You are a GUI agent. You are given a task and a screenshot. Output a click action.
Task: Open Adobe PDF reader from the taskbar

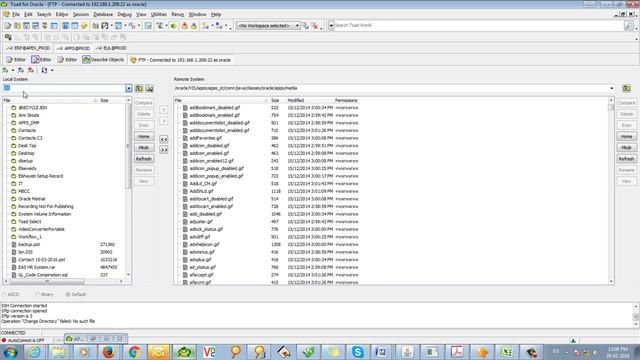click(457, 352)
